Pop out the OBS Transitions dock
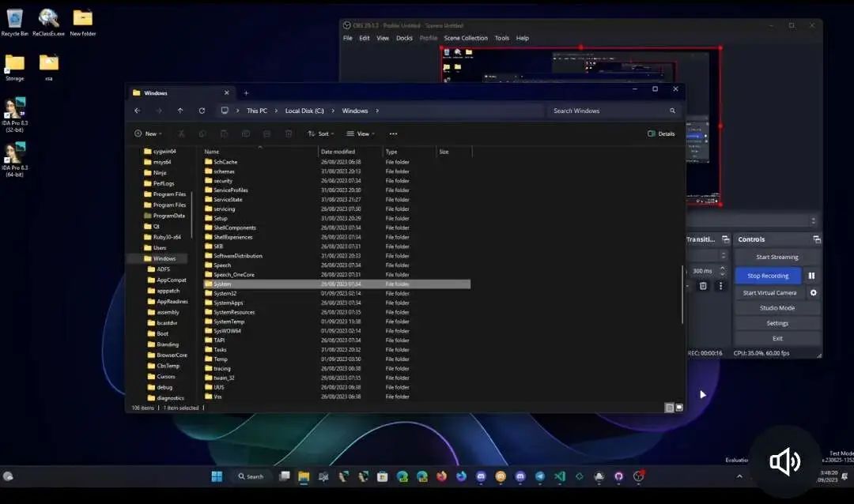Screen dimensions: 854x504 [x=725, y=239]
